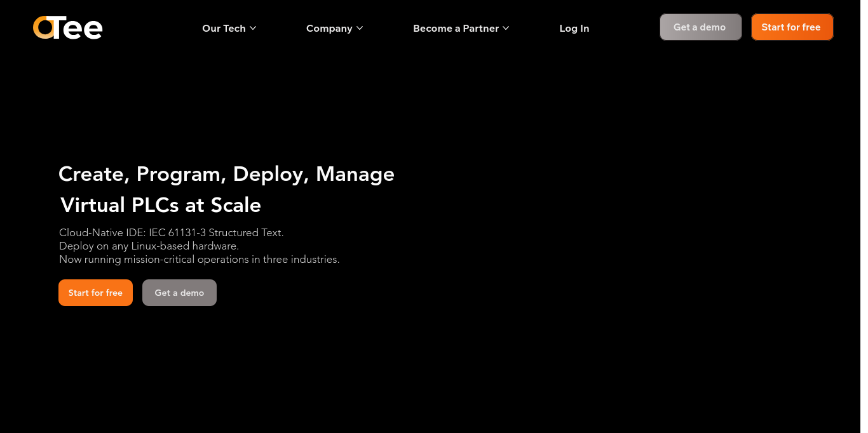Expand the Become a Partner chevron arrow

point(506,28)
